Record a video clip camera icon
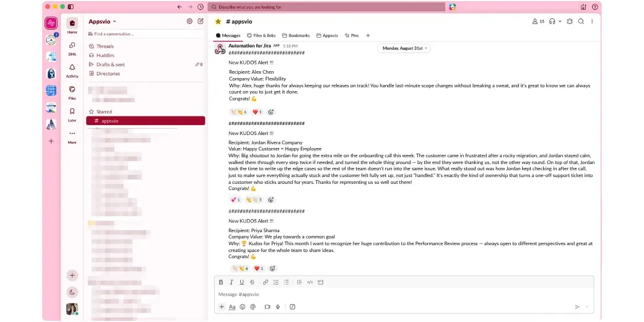 268,307
